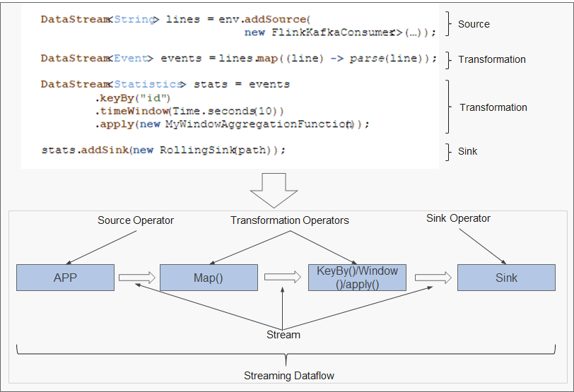Click the arrow between APP and Map()
Screen dimensions: 574x392
point(137,278)
